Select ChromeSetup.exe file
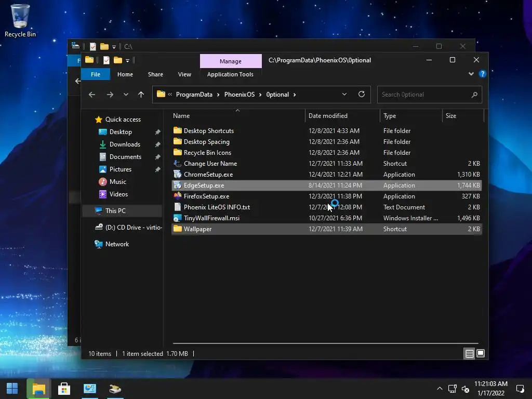Image resolution: width=532 pixels, height=399 pixels. pyautogui.click(x=326, y=175)
